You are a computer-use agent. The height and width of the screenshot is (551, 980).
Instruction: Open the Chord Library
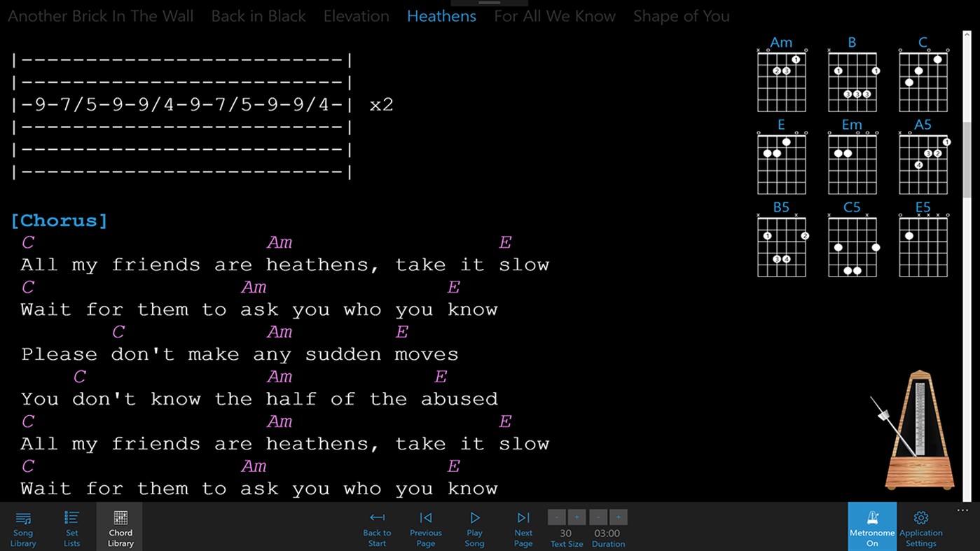tap(119, 526)
